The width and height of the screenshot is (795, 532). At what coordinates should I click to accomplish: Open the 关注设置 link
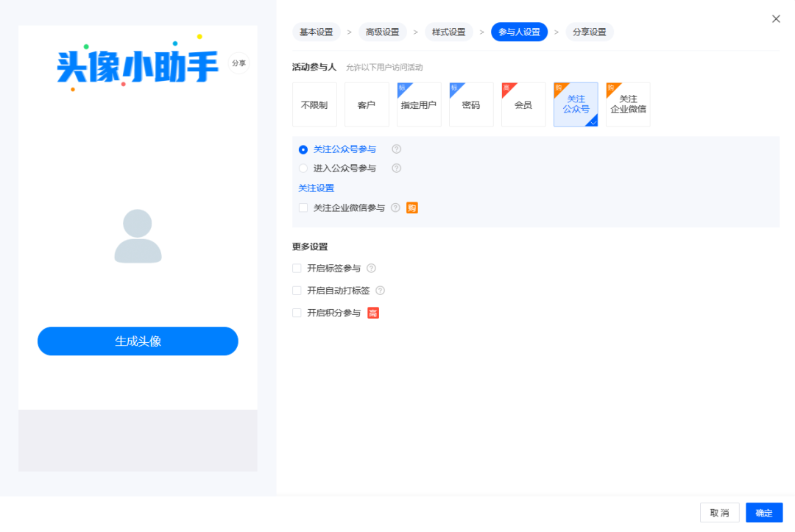tap(316, 188)
